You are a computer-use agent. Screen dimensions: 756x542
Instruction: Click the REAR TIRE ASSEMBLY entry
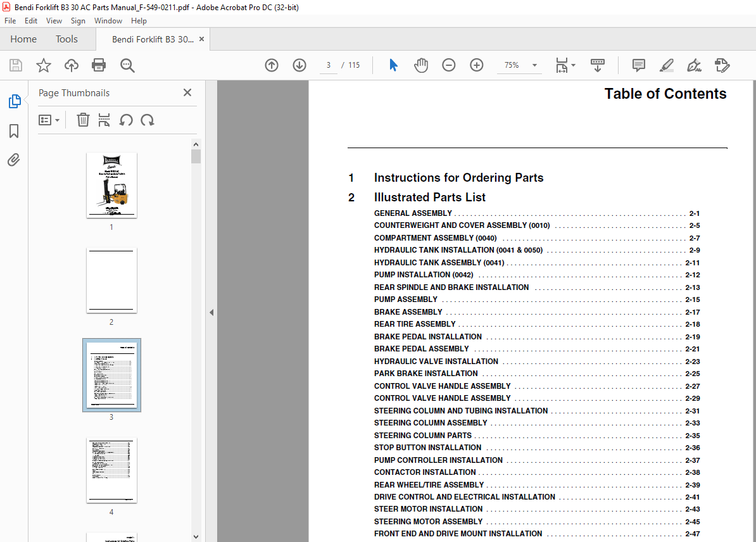[x=537, y=324]
